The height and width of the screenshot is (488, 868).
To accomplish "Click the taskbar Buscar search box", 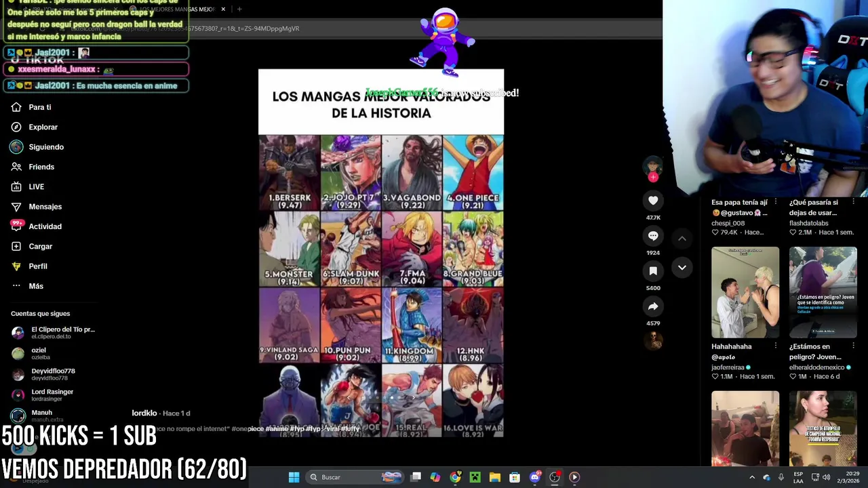I will pos(355,477).
